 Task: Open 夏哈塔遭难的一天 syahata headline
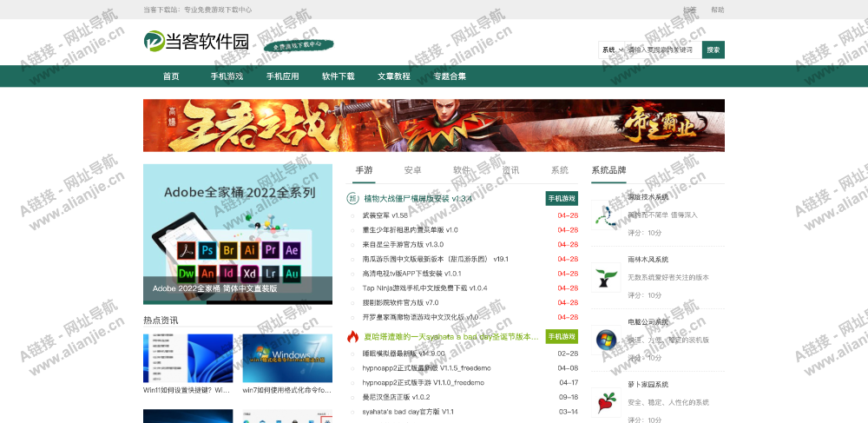tap(451, 336)
